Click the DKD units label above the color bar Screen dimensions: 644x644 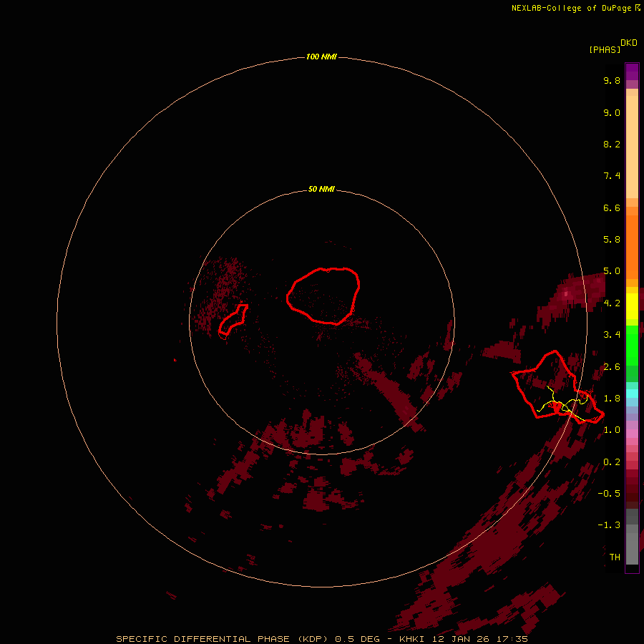pos(629,43)
